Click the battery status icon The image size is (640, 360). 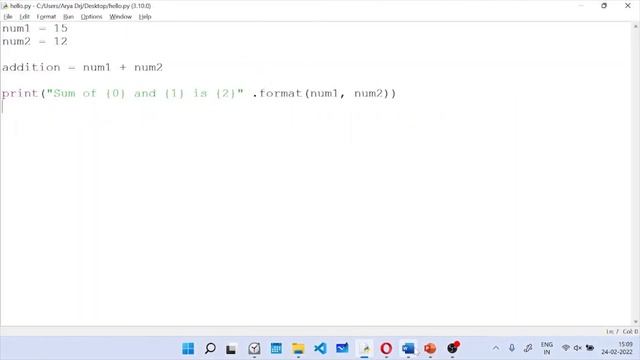click(x=590, y=348)
